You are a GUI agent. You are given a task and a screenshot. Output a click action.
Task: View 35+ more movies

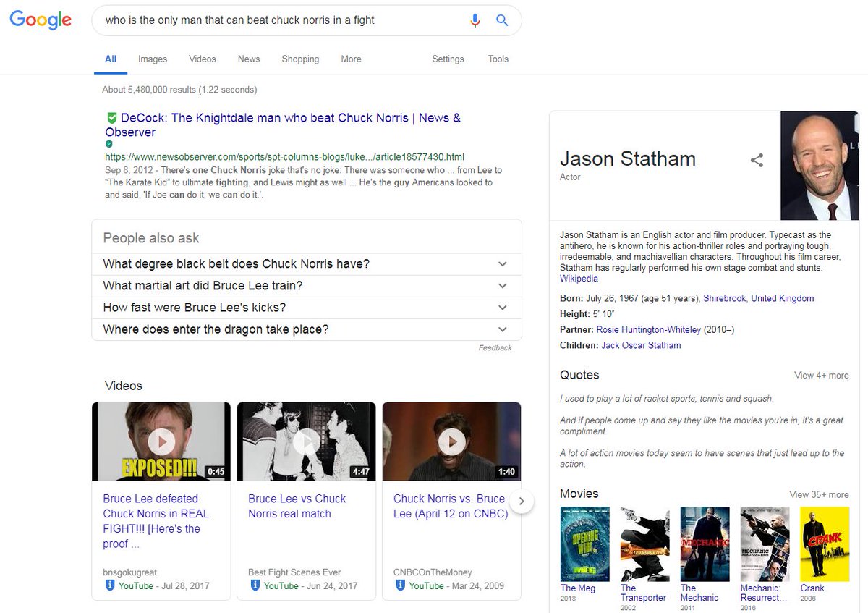point(819,495)
